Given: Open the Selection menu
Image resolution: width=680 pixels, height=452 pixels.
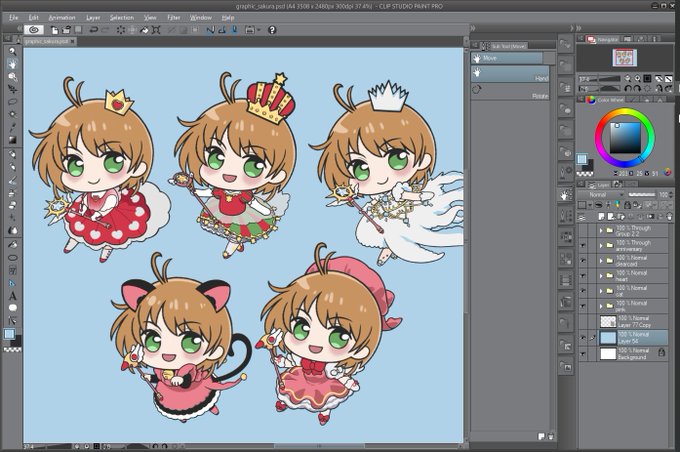Looking at the screenshot, I should 121,18.
